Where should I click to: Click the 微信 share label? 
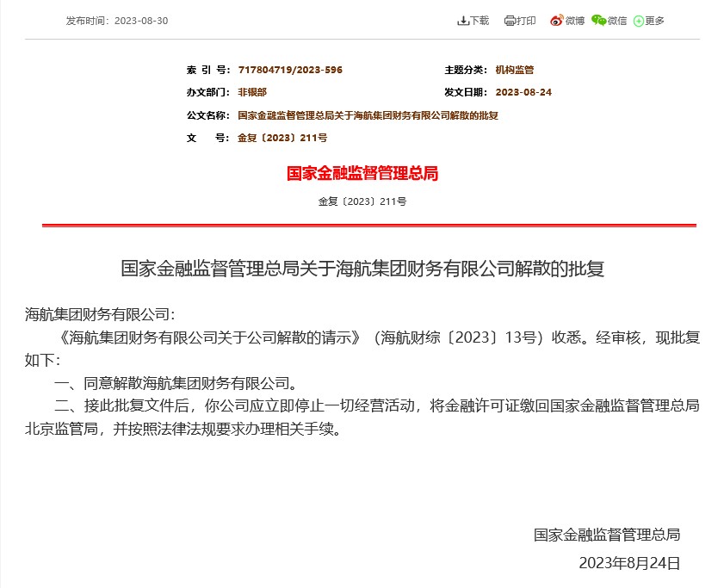coord(617,21)
